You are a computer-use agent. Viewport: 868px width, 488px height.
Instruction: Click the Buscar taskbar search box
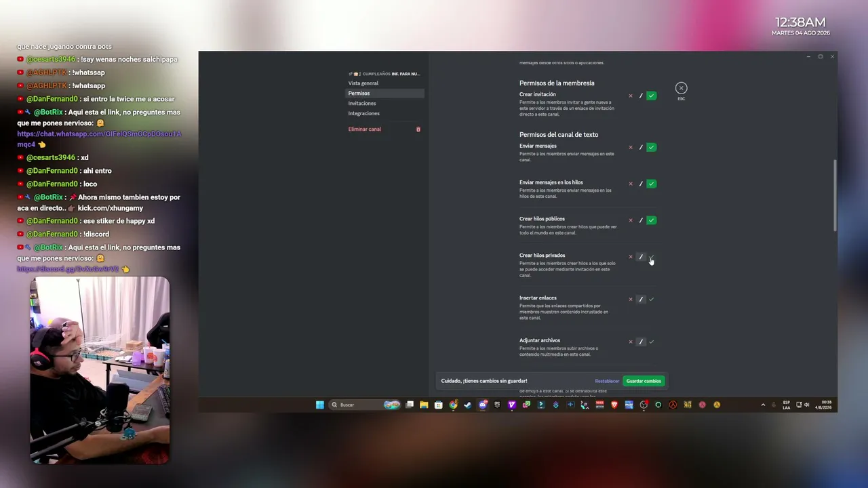pyautogui.click(x=364, y=405)
